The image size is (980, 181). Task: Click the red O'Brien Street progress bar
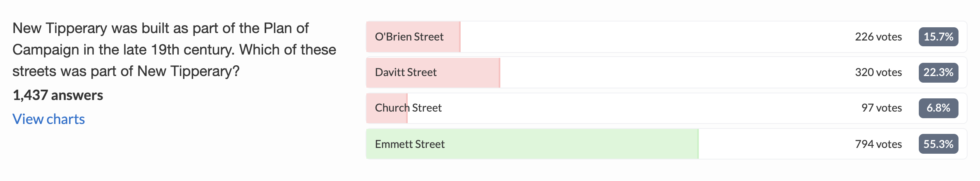click(414, 37)
